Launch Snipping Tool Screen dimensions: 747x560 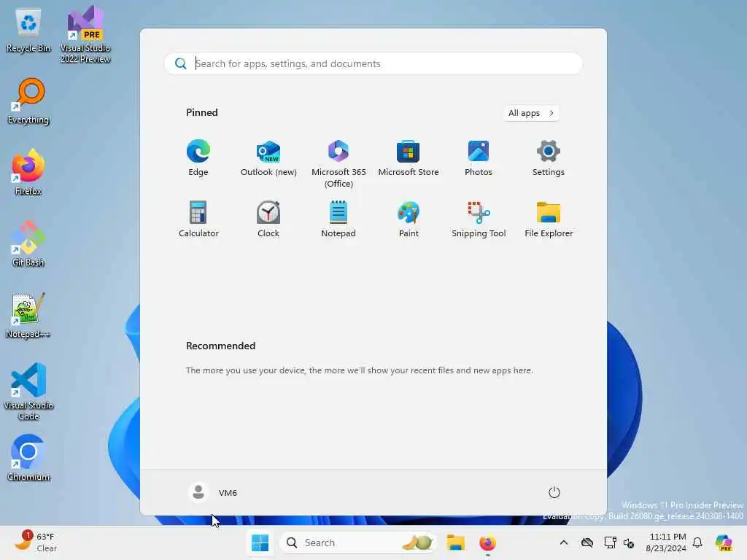pyautogui.click(x=479, y=219)
